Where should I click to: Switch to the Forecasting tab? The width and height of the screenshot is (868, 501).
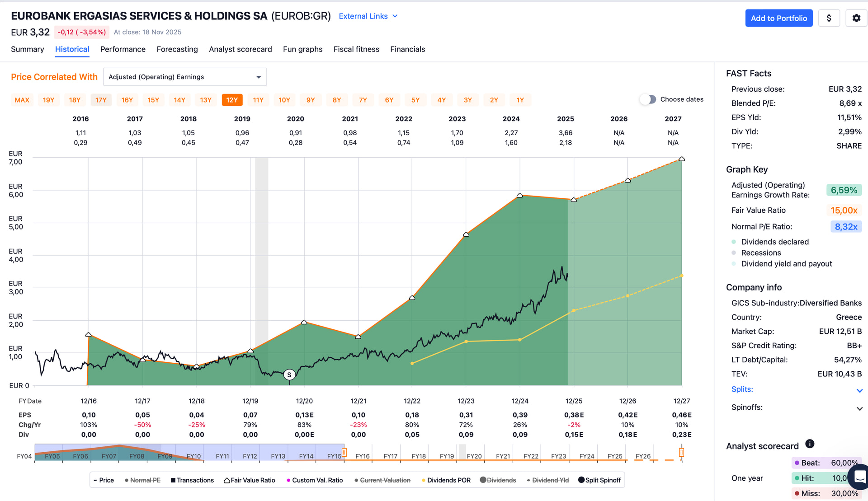(177, 49)
